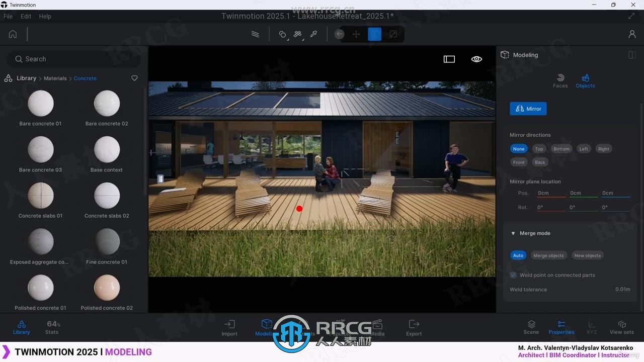Open the user account icon
Viewport: 644px width, 362px height.
coord(632,34)
